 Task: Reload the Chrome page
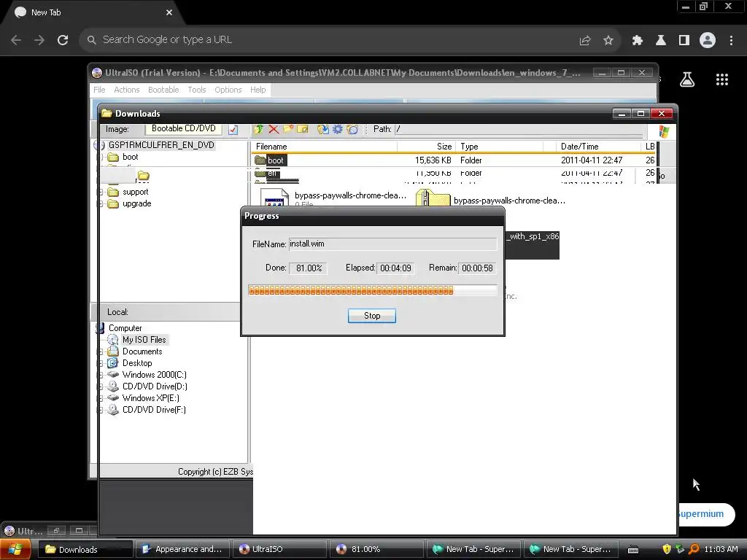pos(63,40)
